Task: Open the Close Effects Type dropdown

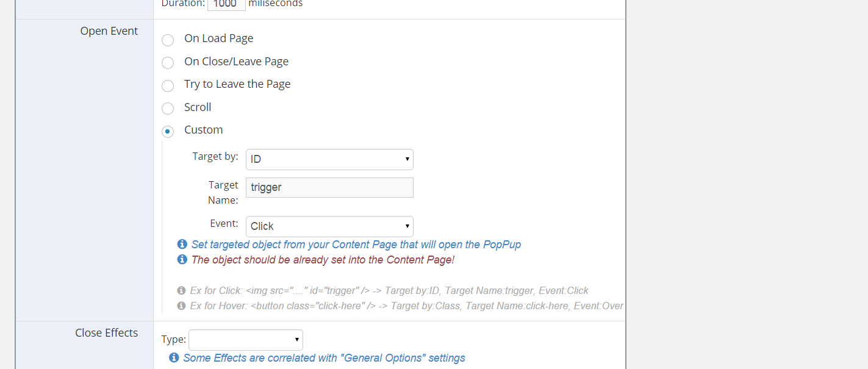Action: click(246, 340)
